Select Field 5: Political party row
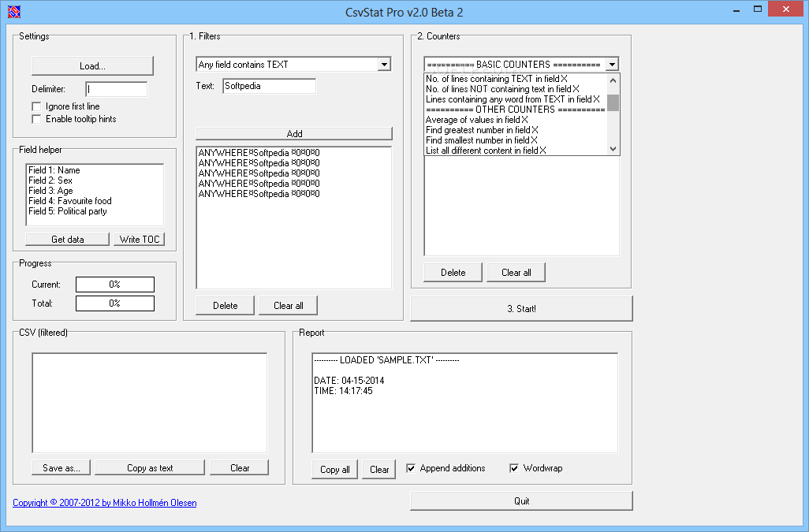The height and width of the screenshot is (532, 809). point(95,211)
